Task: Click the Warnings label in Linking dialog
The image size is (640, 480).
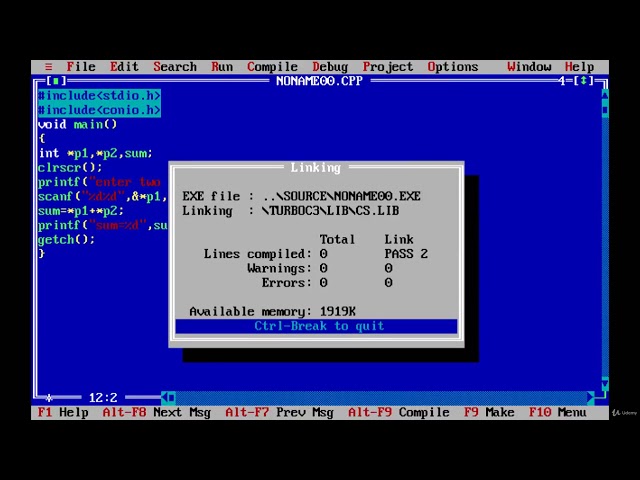Action: click(280, 268)
